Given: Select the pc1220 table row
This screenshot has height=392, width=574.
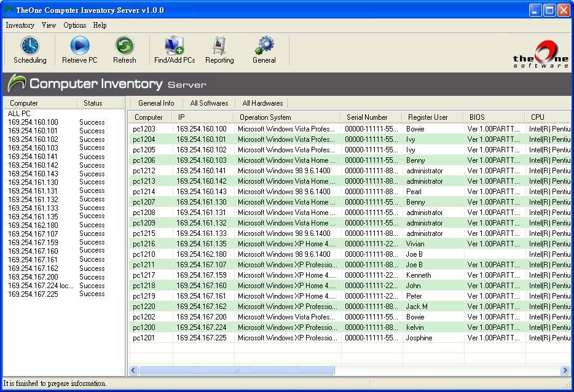Looking at the screenshot, I should click(351, 307).
